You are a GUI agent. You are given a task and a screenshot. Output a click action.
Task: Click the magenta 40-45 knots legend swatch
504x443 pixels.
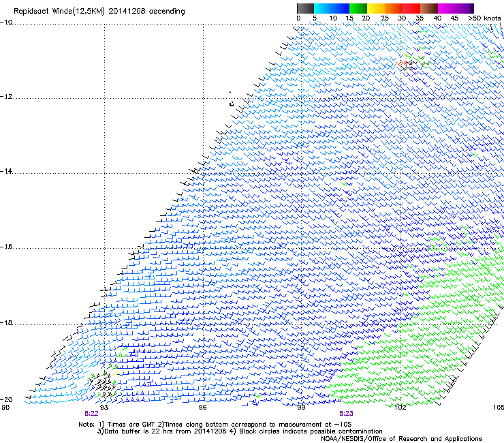point(447,8)
